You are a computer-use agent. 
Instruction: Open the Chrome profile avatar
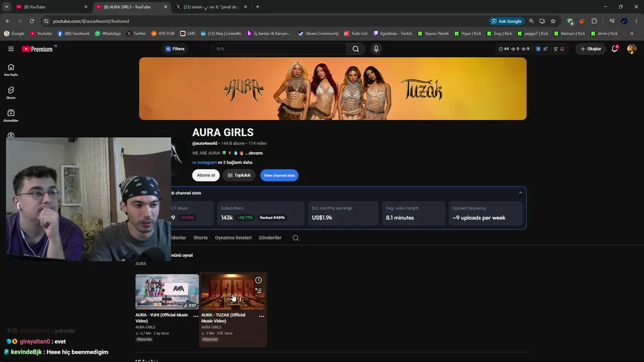click(x=624, y=21)
